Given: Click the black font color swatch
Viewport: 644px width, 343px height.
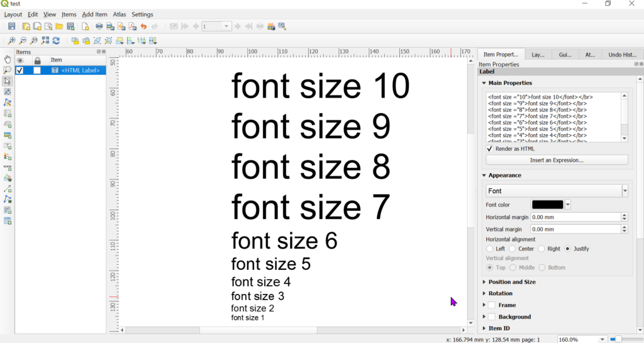Looking at the screenshot, I should pyautogui.click(x=548, y=205).
